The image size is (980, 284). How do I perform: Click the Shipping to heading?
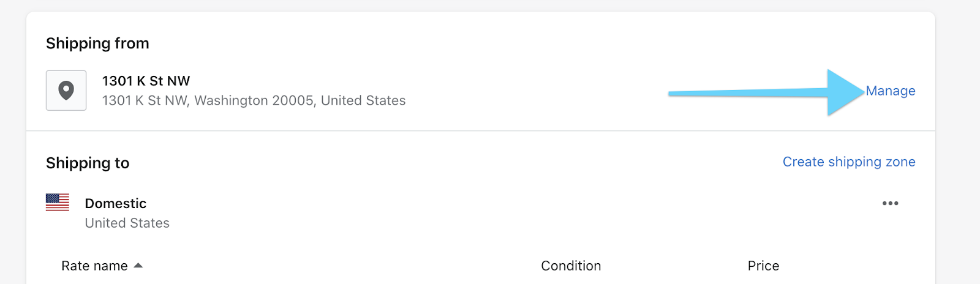point(88,163)
